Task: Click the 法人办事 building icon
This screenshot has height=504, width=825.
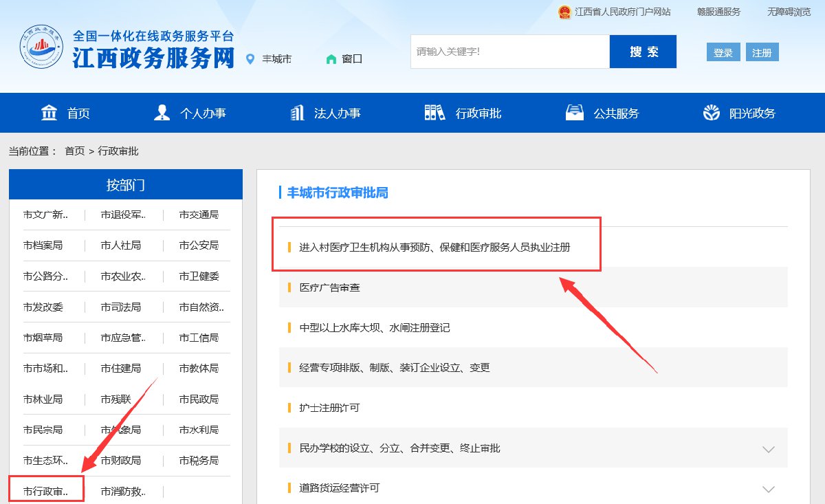Action: (x=297, y=113)
